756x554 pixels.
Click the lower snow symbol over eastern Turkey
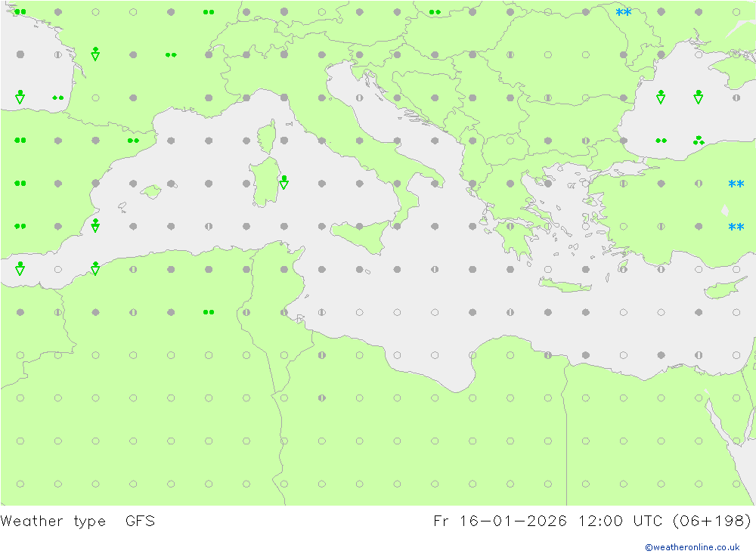click(x=736, y=227)
